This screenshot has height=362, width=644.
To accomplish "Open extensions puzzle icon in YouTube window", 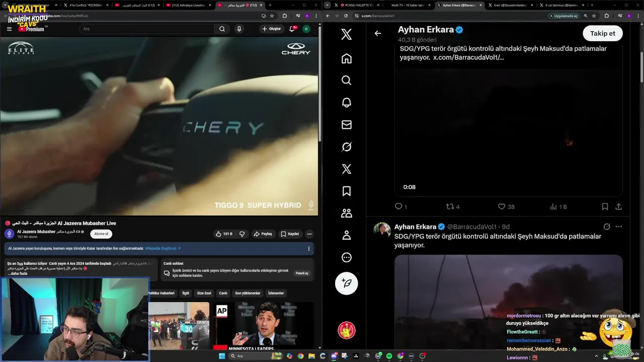I will 284,16.
